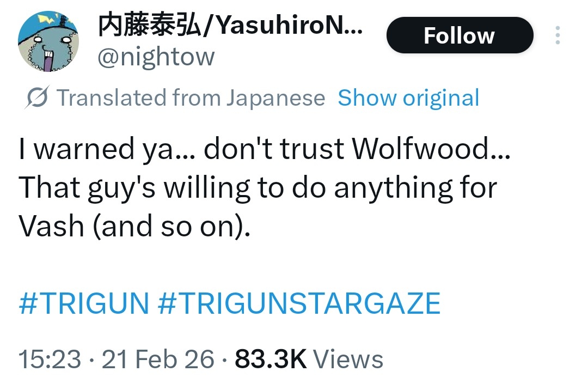Click the 15:23 post timestamp
Image resolution: width=588 pixels, height=390 pixels.
[50, 359]
